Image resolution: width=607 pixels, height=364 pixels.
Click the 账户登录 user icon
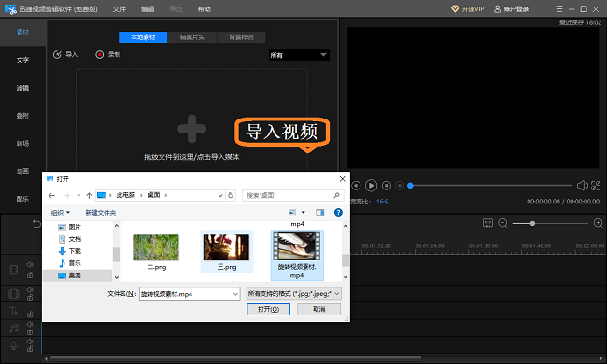(497, 9)
